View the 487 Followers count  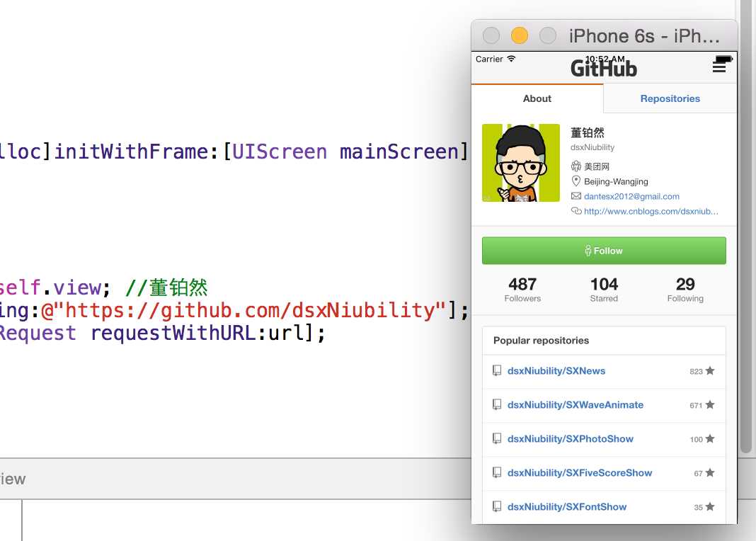point(522,290)
